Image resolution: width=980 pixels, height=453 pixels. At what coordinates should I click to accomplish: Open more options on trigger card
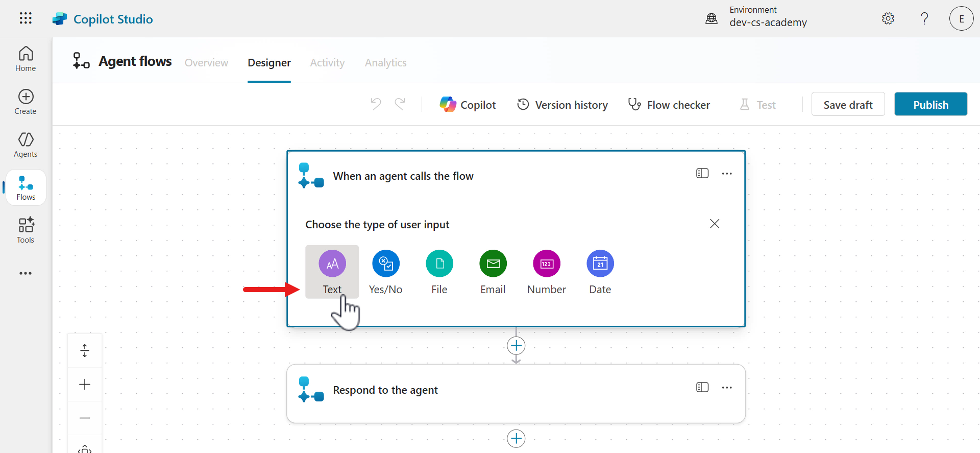pos(727,174)
